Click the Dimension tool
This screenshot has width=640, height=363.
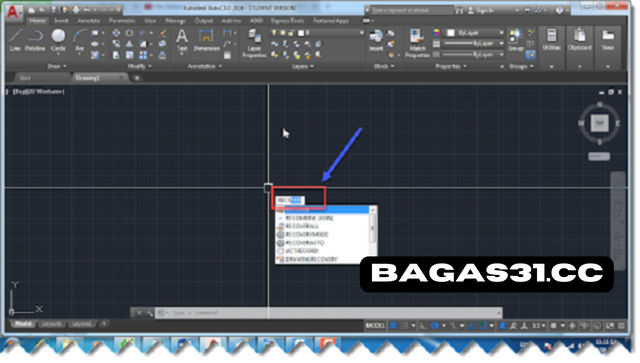coord(207,40)
